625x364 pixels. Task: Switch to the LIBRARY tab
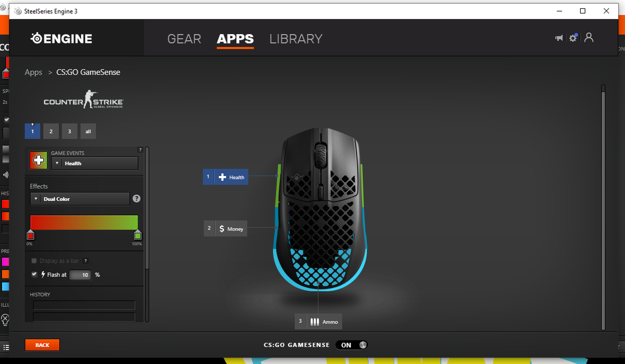296,39
